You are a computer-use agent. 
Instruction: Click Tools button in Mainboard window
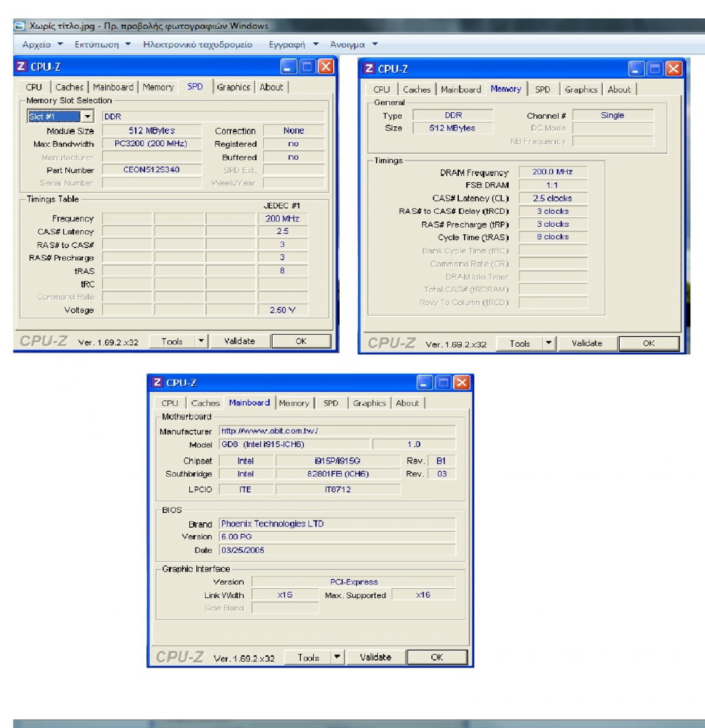click(308, 657)
